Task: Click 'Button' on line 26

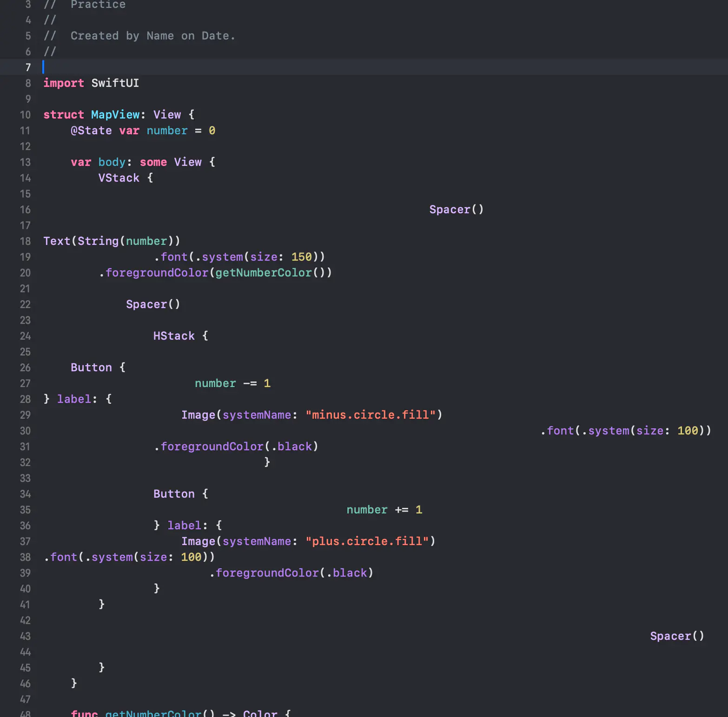Action: click(x=91, y=368)
